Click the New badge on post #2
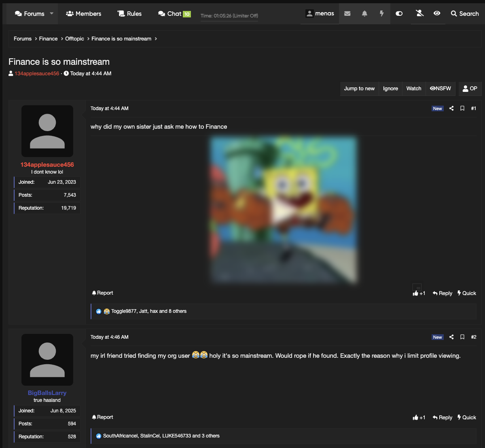This screenshot has height=448, width=485. click(437, 337)
